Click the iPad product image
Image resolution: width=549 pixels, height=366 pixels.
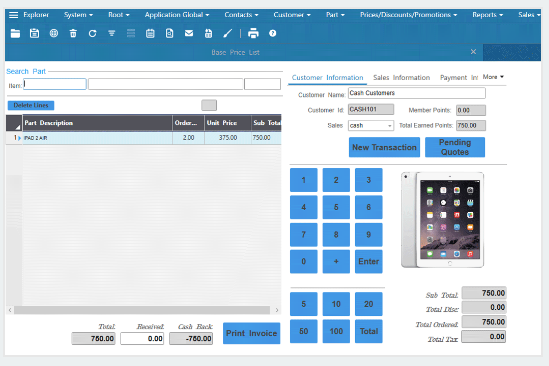click(443, 220)
